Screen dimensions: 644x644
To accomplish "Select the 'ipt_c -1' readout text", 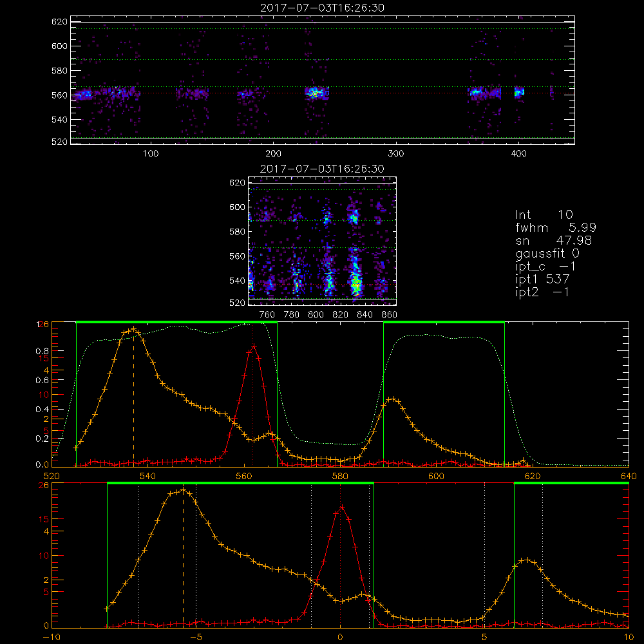I will (545, 267).
